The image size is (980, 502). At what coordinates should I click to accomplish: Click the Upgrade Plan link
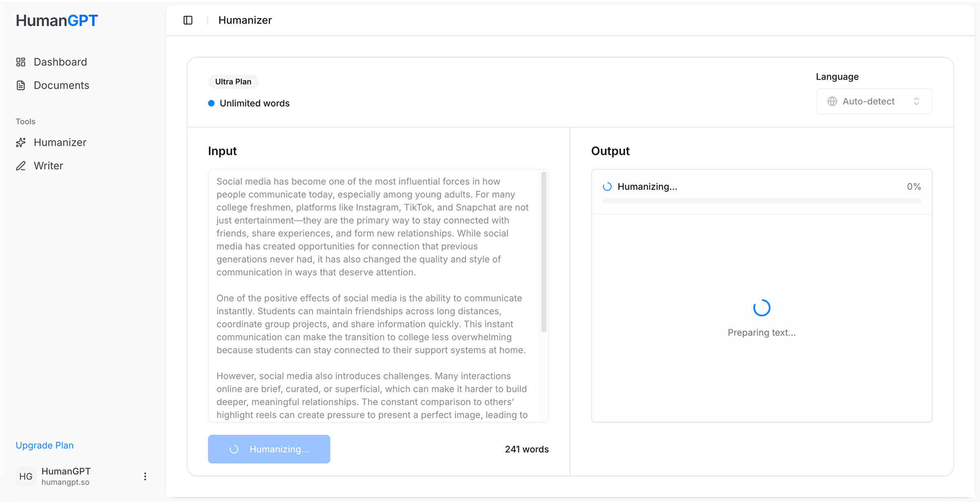click(44, 445)
